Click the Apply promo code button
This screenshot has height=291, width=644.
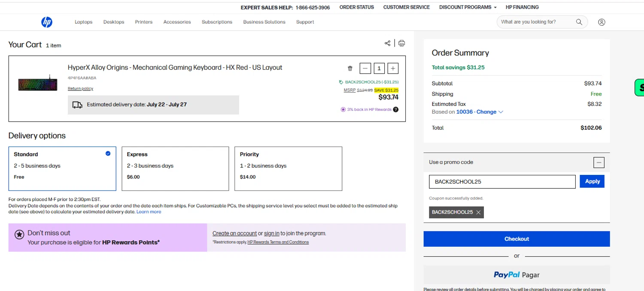point(592,181)
